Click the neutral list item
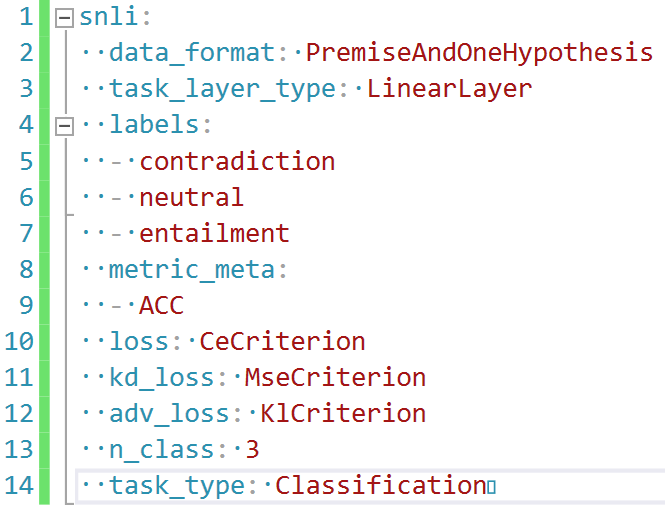Screen dimensions: 665x520 coord(191,198)
